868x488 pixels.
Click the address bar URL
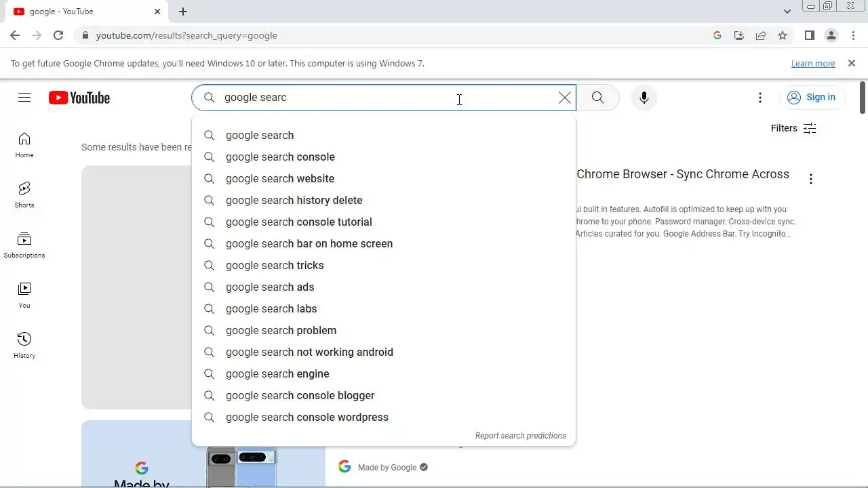pos(186,35)
